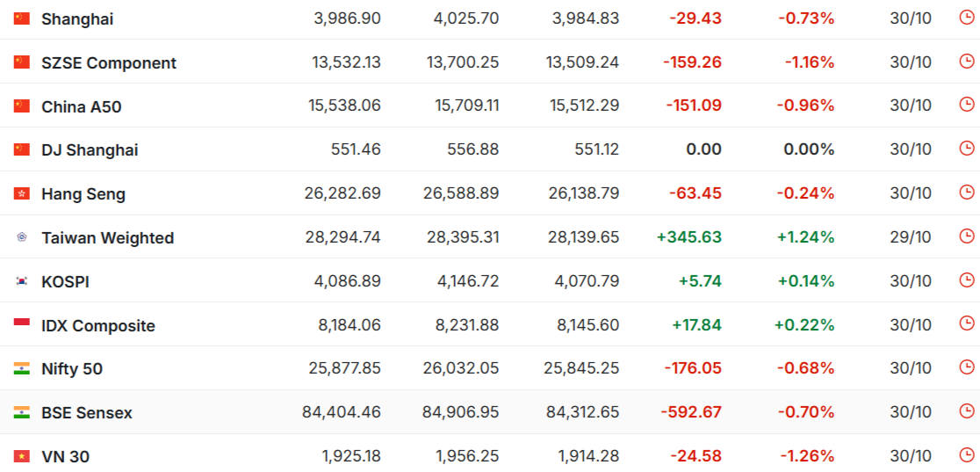View the BSE Sensex index page
980x472 pixels.
pos(87,412)
